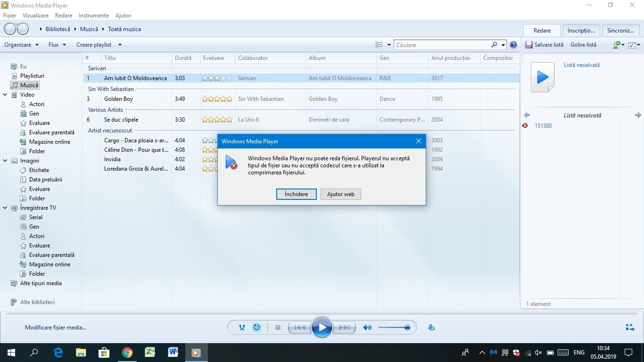Image resolution: width=644 pixels, height=362 pixels.
Task: Open the Redare menu in menu bar
Action: point(64,16)
